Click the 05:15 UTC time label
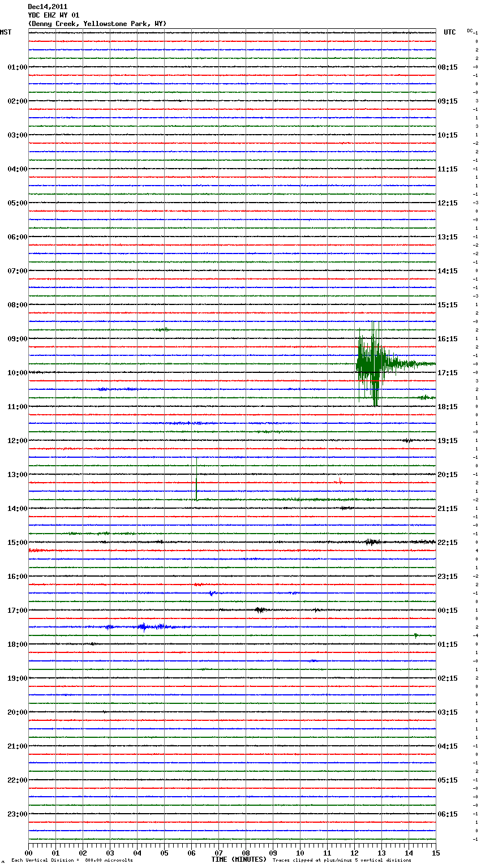 point(448,780)
